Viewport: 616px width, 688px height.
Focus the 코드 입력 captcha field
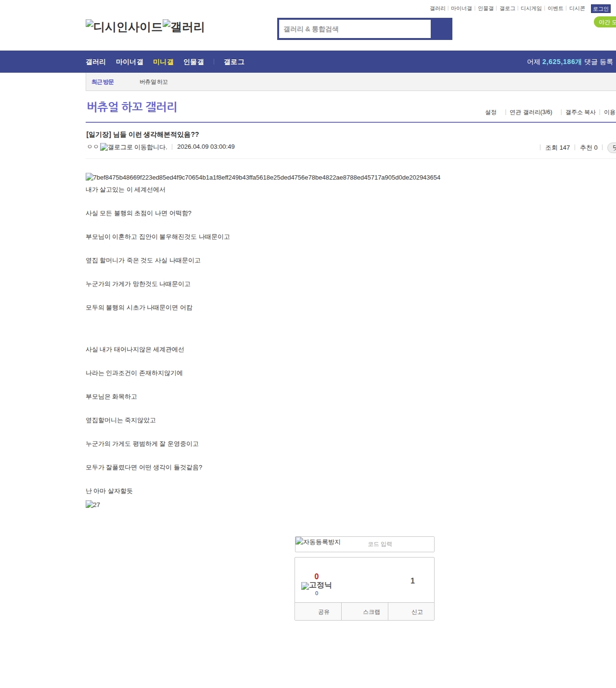tap(399, 544)
